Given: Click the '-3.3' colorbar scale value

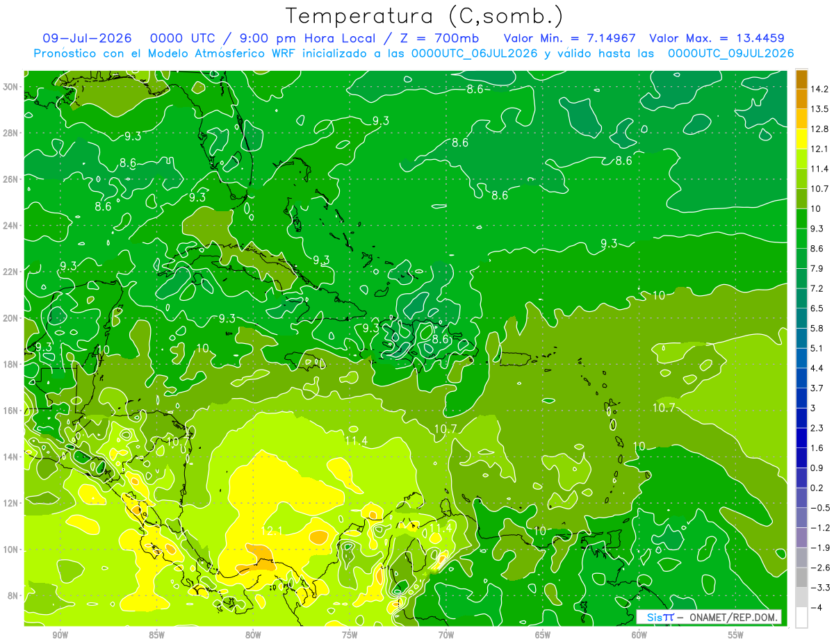Looking at the screenshot, I should [820, 588].
